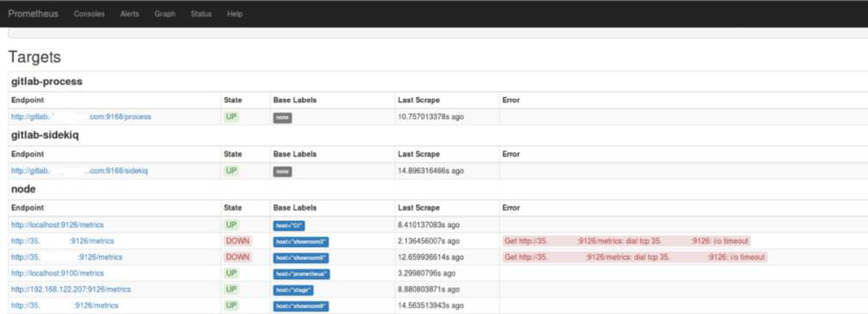The width and height of the screenshot is (868, 314).
Task: Click UP state in localhost:9100 row
Action: [x=232, y=273]
